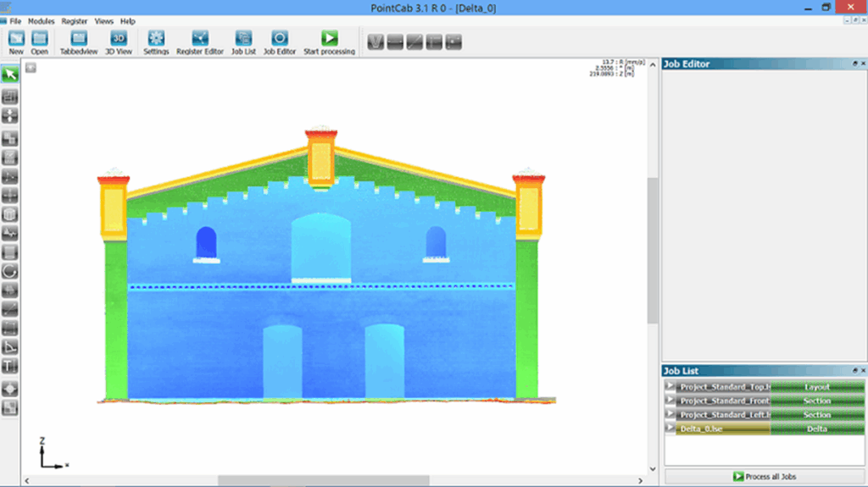Open the File menu
This screenshot has height=487, width=868.
pos(15,20)
